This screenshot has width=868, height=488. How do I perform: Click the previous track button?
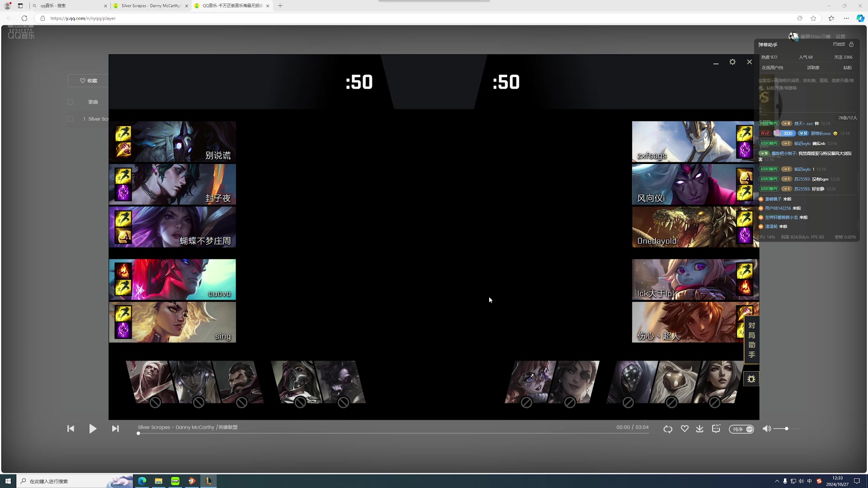pyautogui.click(x=71, y=428)
